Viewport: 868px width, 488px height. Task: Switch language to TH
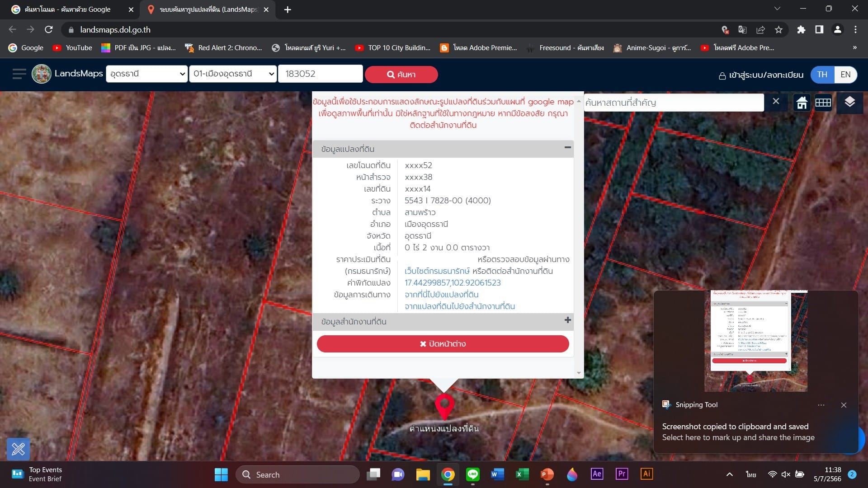pyautogui.click(x=822, y=75)
